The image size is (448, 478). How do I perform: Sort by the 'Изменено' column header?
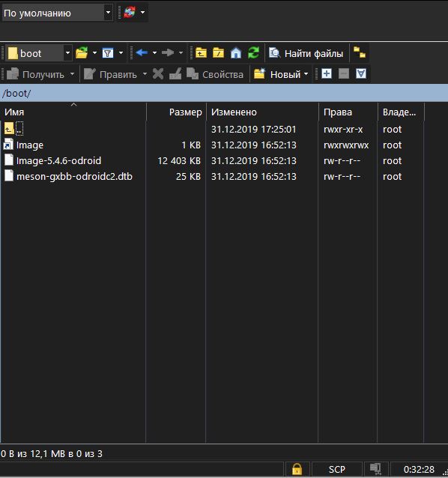point(262,112)
